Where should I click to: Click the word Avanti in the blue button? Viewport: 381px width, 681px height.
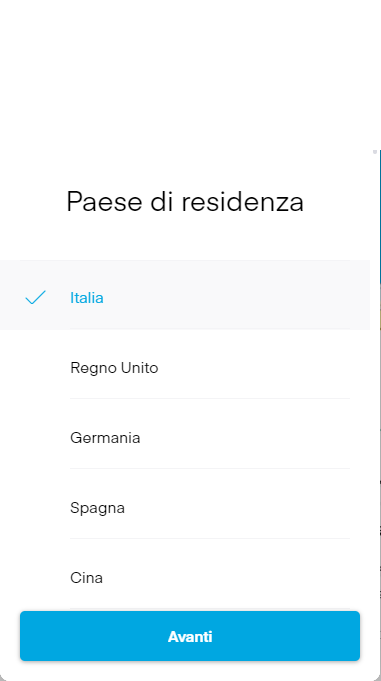click(x=190, y=637)
